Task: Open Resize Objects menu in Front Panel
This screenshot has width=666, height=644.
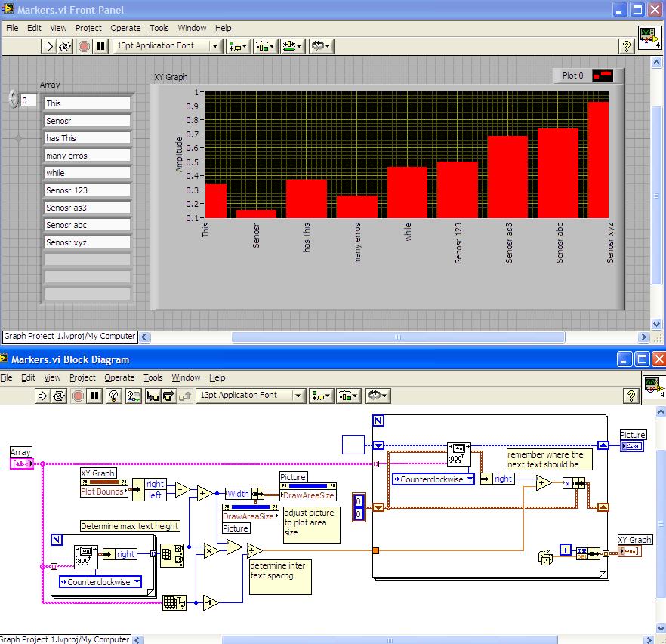Action: (293, 46)
